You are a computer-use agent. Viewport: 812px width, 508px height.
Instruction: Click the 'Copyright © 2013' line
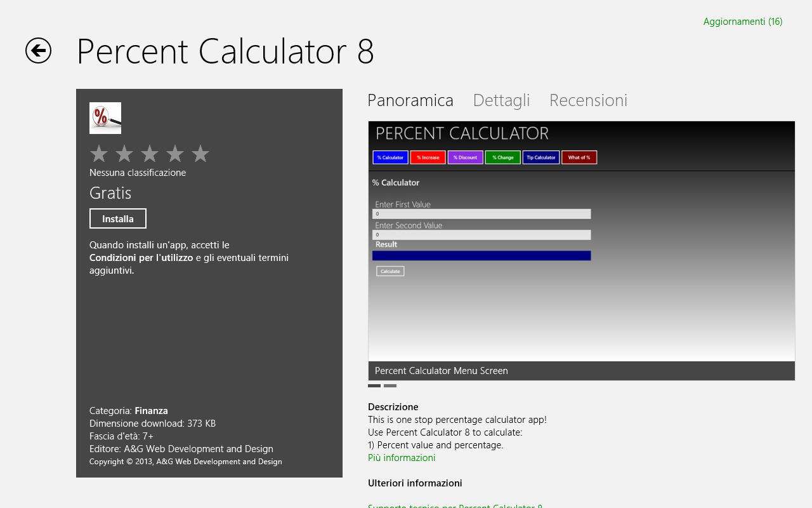click(x=186, y=462)
